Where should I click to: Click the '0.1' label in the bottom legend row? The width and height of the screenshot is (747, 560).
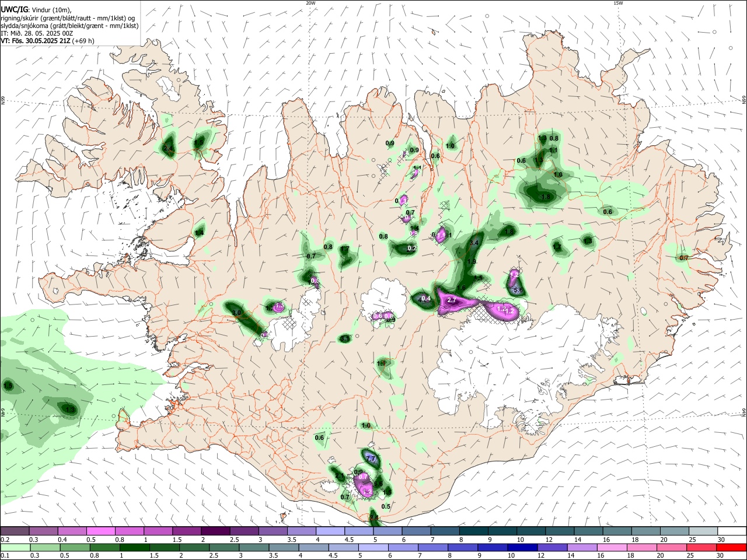coord(5,555)
